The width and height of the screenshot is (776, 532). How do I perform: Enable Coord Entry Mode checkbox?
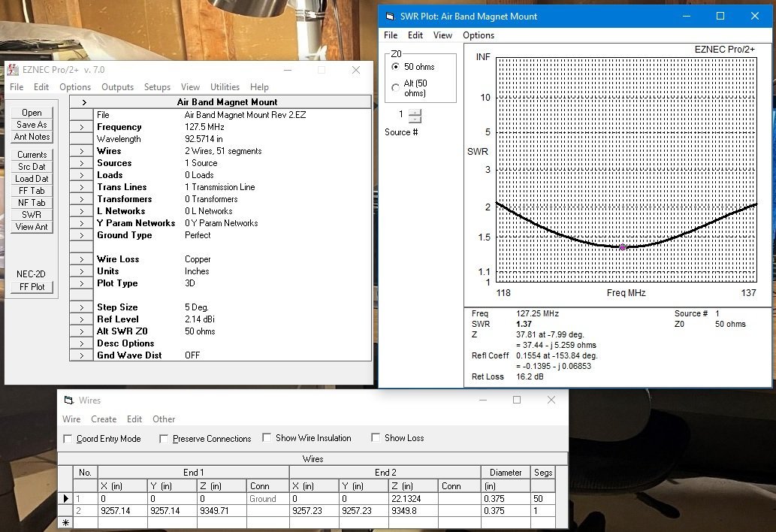68,439
